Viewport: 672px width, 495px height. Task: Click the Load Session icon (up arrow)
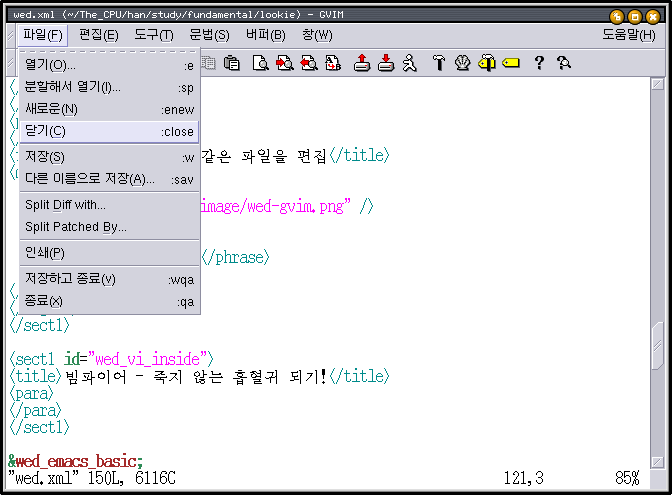click(362, 63)
